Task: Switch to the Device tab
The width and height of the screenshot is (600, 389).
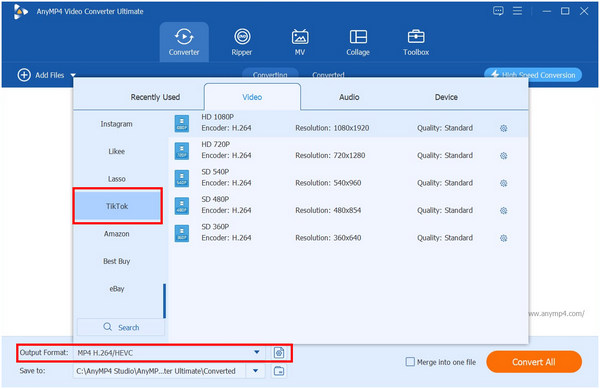Action: coord(446,97)
